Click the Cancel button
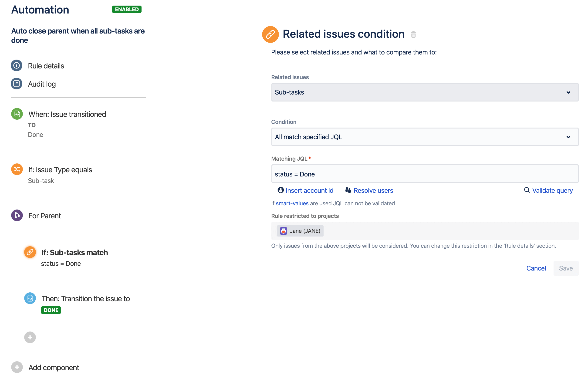The height and width of the screenshot is (379, 588). [x=536, y=268]
